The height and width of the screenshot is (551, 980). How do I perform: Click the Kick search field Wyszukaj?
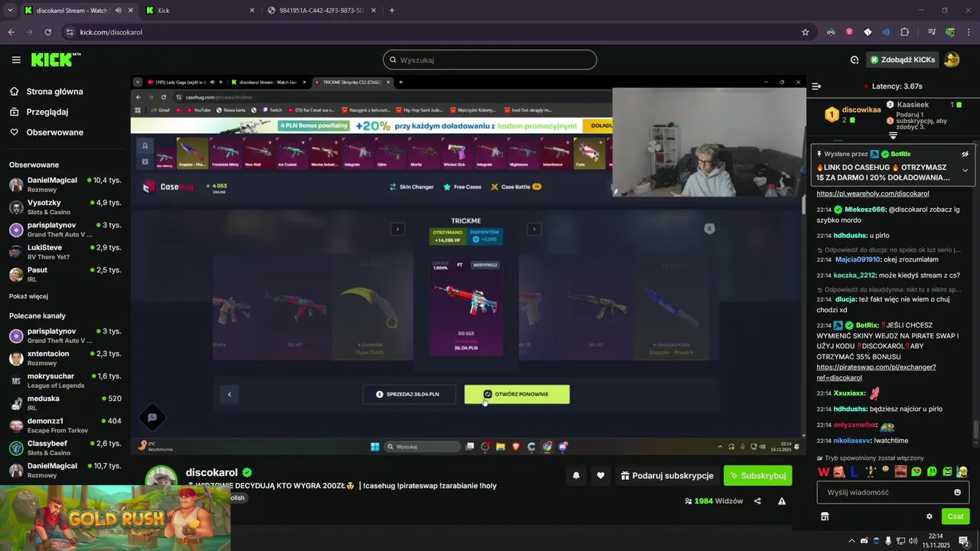(490, 60)
